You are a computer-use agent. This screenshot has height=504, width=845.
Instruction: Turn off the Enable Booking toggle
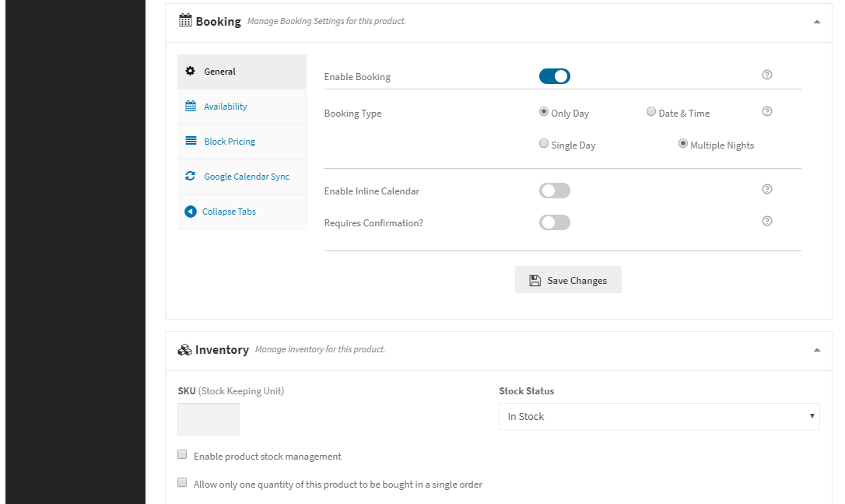click(554, 76)
